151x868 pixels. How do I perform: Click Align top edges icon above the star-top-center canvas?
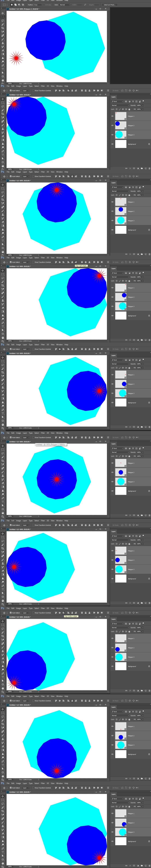pos(56,176)
